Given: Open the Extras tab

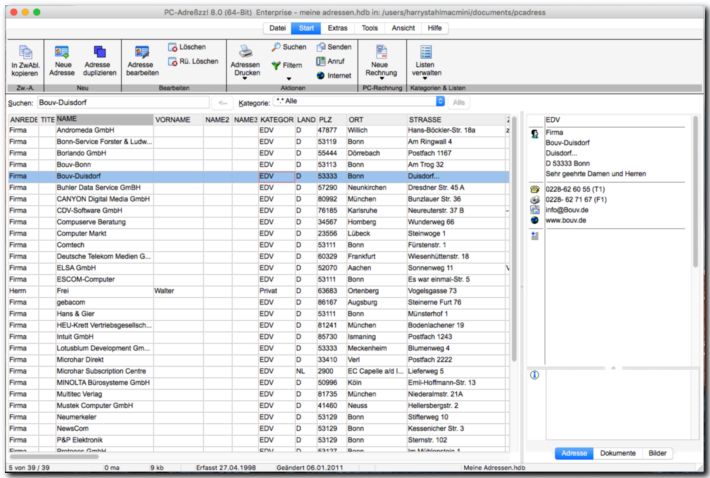Looking at the screenshot, I should pyautogui.click(x=337, y=28).
